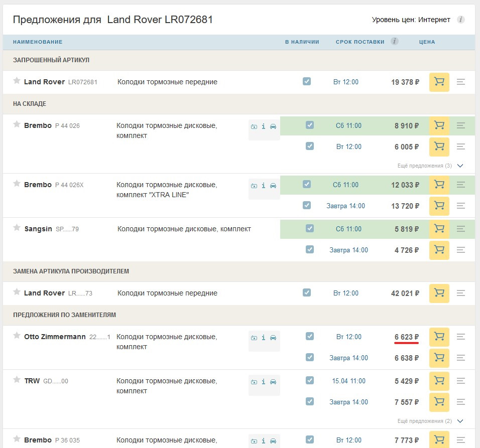Screen dimensions: 480x448
Task: Add the 42 021 ₽ Land Rover pads to cart
Action: tap(439, 293)
